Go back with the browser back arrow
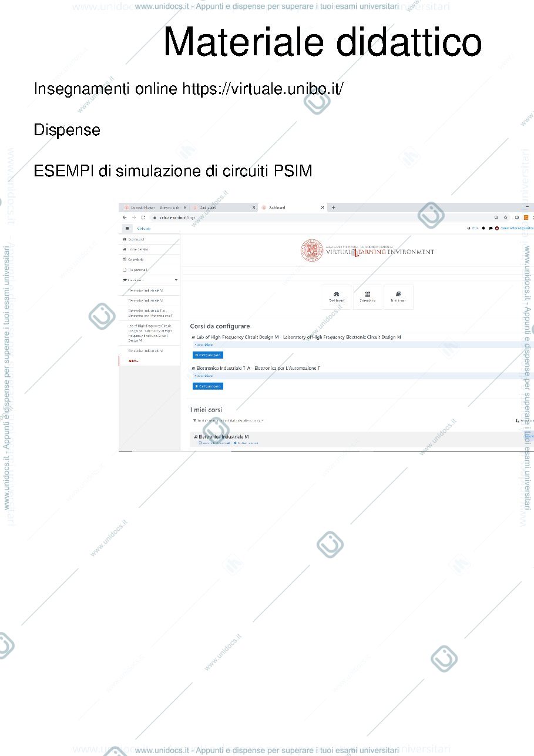This screenshot has height=756, width=534. pyautogui.click(x=125, y=217)
